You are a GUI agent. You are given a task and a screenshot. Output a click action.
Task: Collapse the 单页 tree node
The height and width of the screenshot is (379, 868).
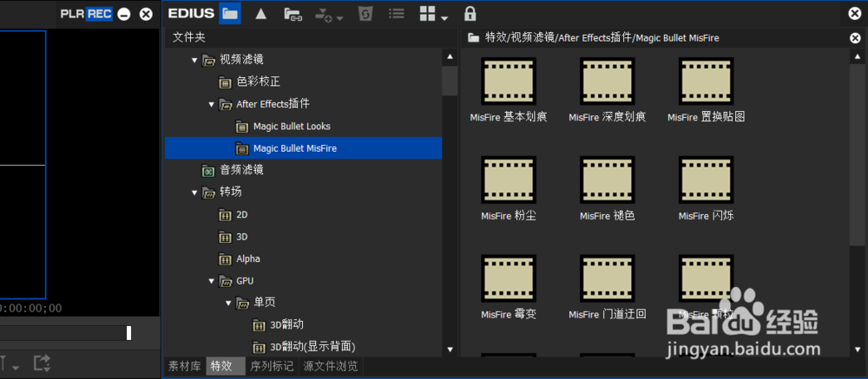coord(227,304)
